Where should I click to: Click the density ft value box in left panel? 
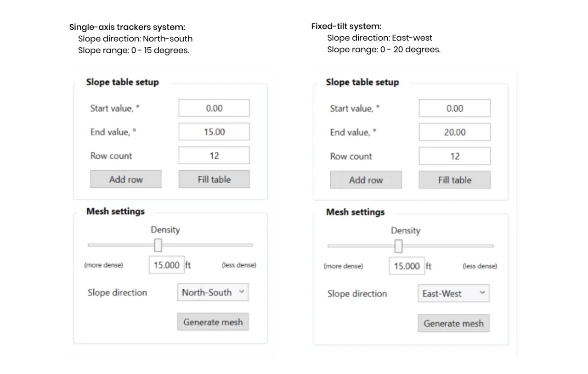point(166,265)
